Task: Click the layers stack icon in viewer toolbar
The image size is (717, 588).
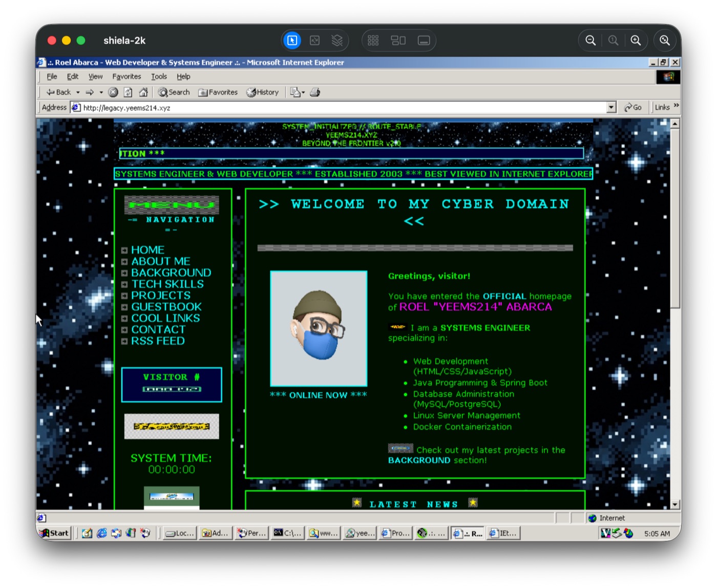Action: [x=337, y=40]
